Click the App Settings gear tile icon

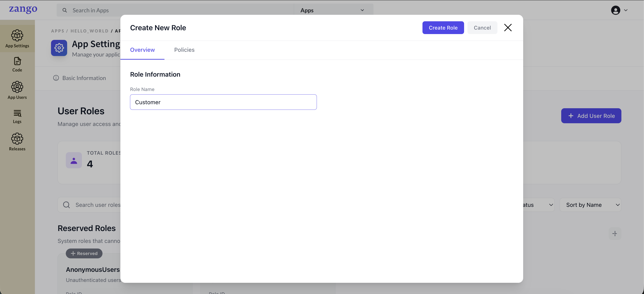pos(59,48)
